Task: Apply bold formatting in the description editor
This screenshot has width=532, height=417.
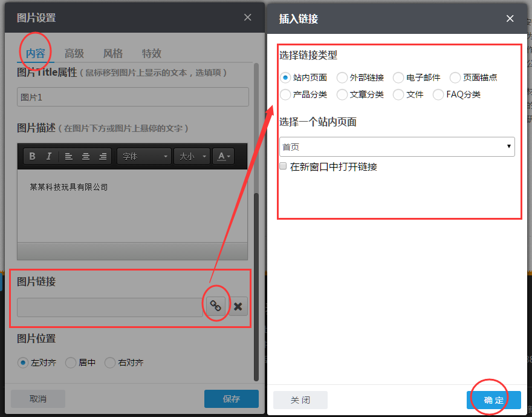Action: 31,156
